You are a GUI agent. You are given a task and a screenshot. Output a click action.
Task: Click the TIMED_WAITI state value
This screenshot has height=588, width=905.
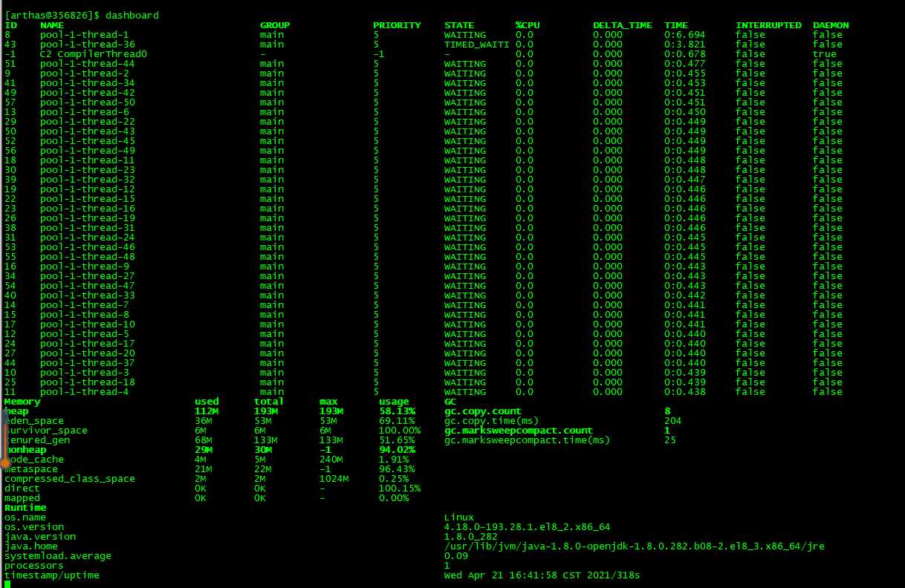coord(477,45)
